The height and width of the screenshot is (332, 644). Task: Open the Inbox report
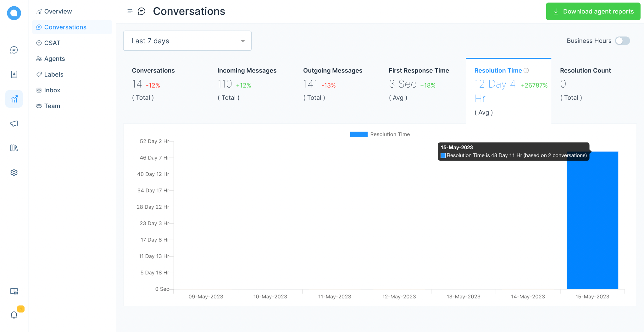click(x=72, y=90)
